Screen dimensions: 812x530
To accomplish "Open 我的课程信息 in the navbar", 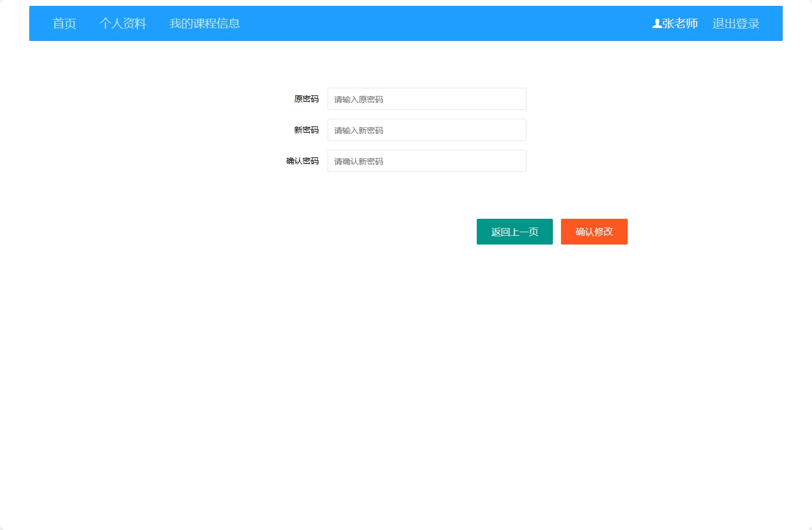I will click(x=205, y=23).
